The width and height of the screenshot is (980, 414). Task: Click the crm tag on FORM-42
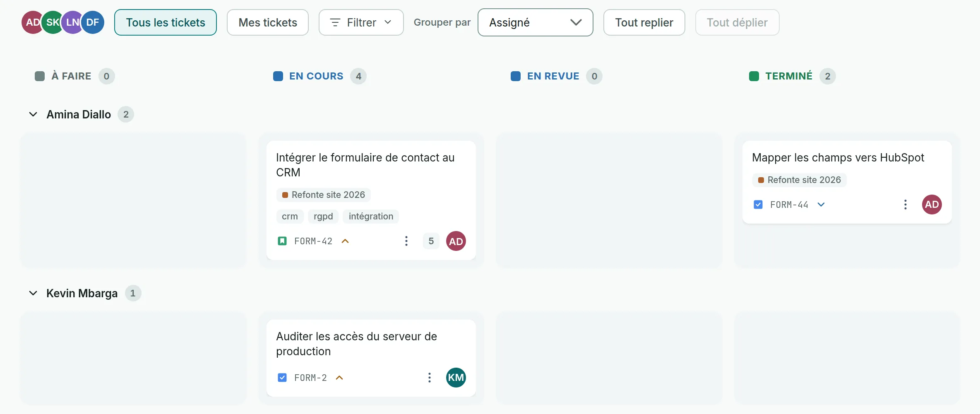290,216
